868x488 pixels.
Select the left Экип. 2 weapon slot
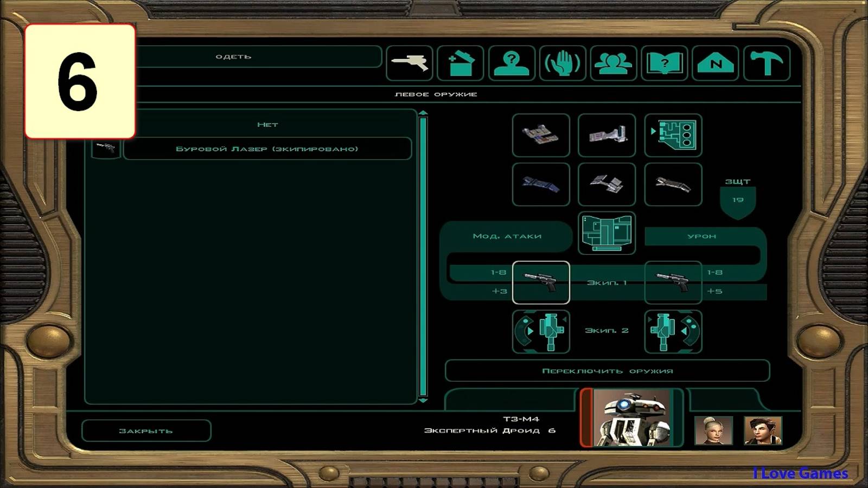point(541,331)
